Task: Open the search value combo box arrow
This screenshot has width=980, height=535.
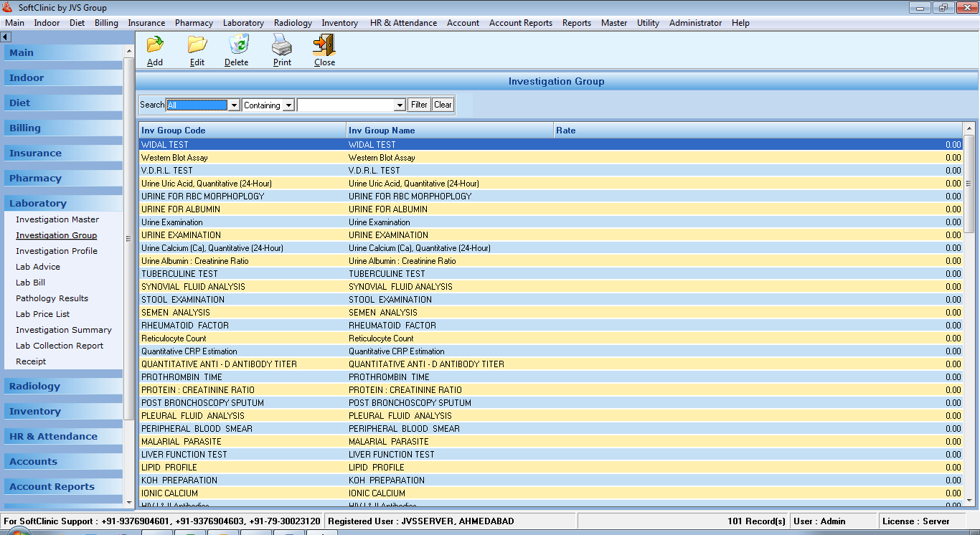Action: pyautogui.click(x=400, y=105)
